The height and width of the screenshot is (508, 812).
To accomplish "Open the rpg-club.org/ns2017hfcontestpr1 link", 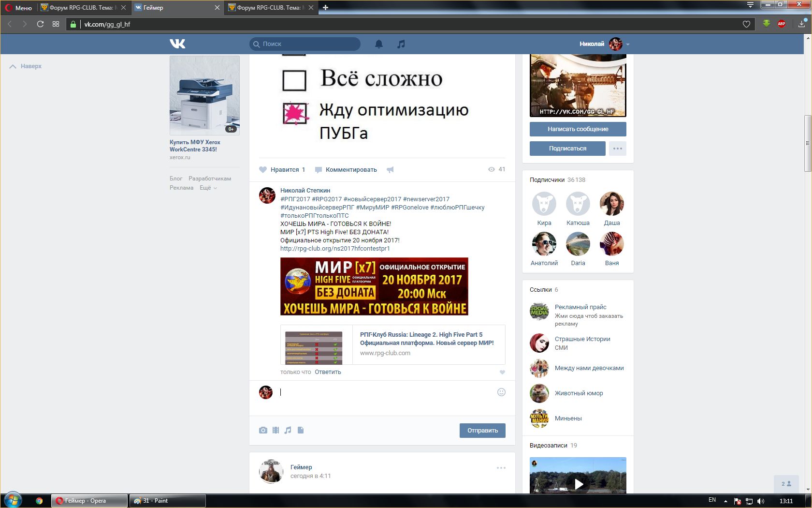I will pos(335,249).
